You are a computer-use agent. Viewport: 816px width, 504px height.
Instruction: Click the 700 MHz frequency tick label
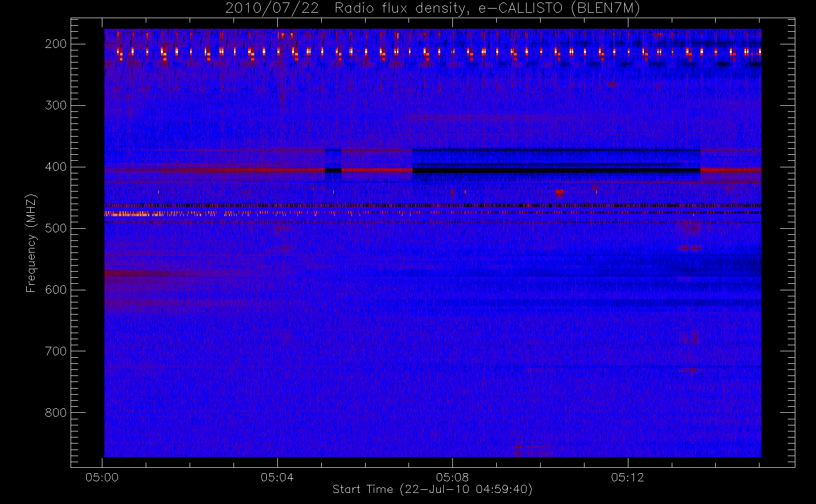point(56,351)
